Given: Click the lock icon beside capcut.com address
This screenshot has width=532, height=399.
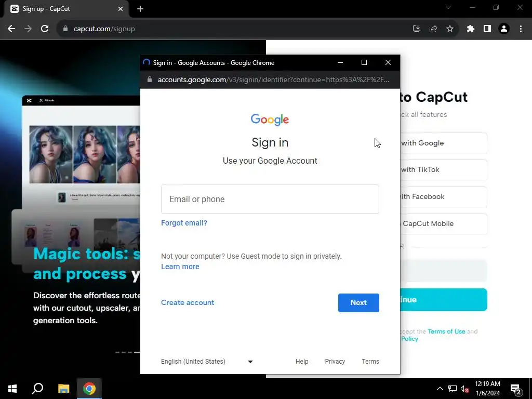Looking at the screenshot, I should (x=65, y=29).
